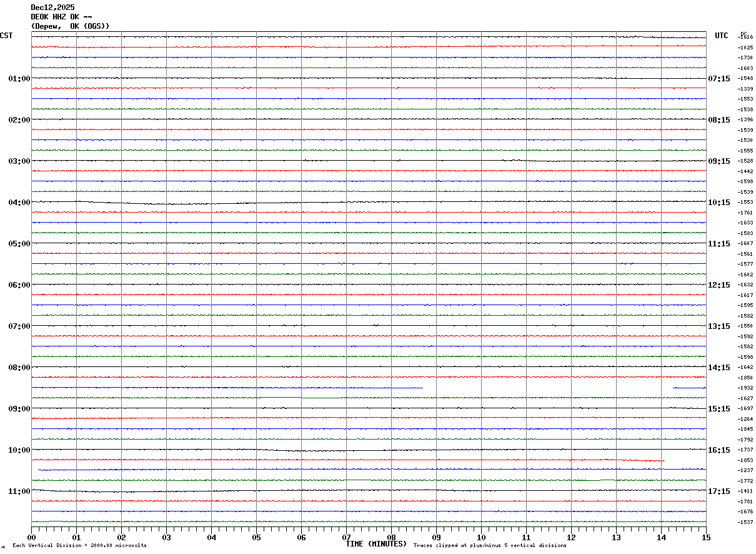Click the '04:00' CST time label
The image size is (756, 554).
19,203
